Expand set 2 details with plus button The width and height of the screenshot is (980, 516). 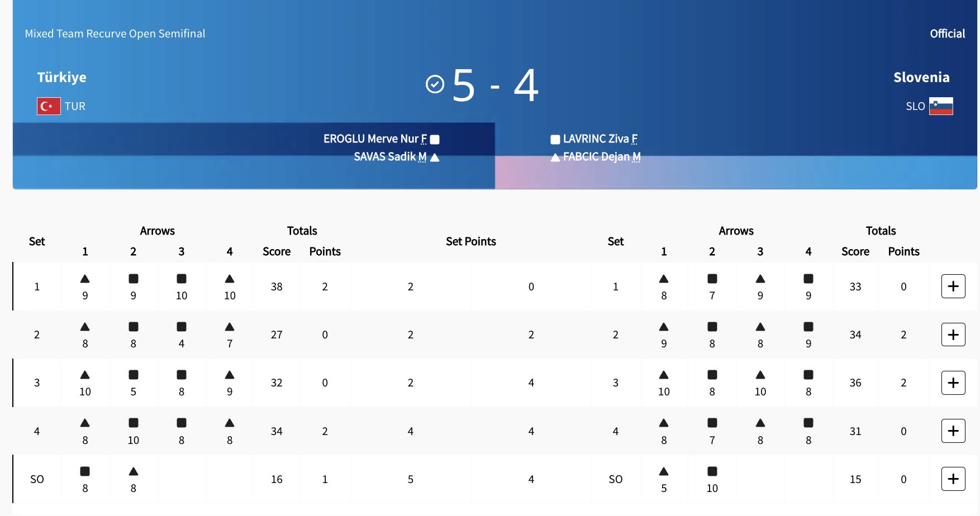(953, 335)
